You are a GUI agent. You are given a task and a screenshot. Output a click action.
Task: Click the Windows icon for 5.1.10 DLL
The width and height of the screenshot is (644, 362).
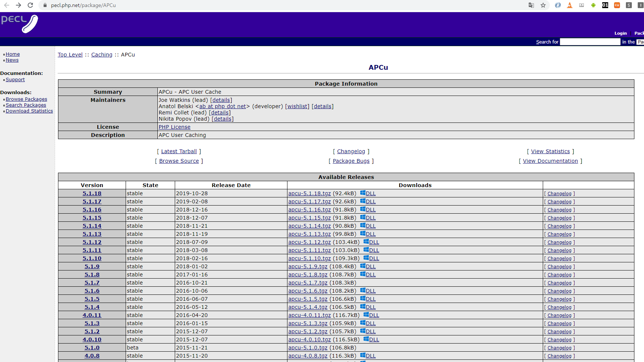click(x=366, y=258)
